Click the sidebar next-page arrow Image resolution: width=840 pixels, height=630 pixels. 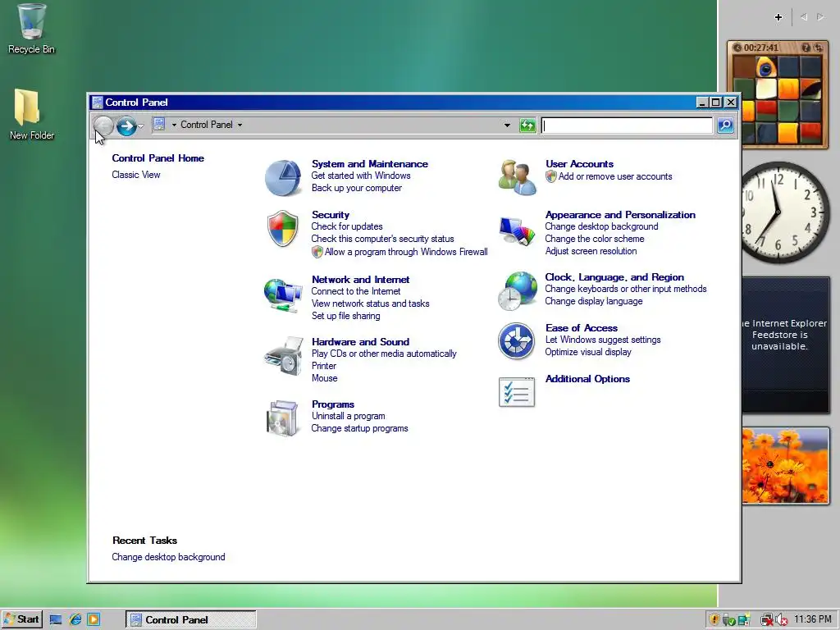click(820, 17)
